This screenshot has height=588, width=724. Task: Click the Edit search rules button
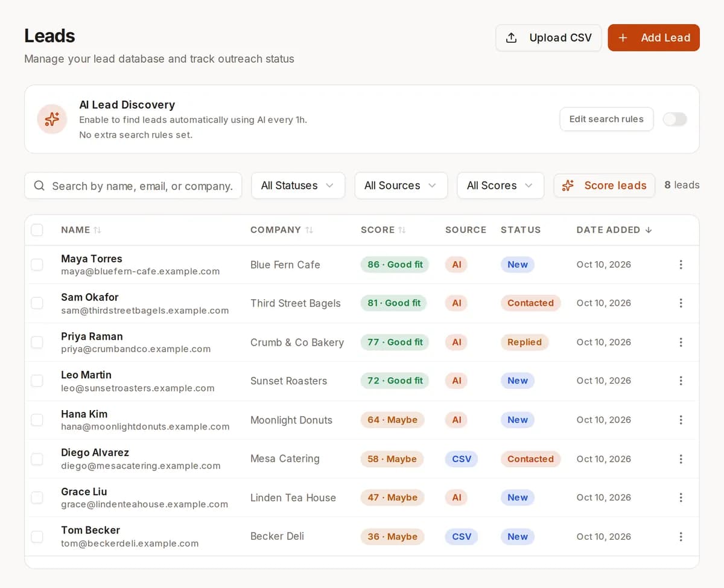606,119
